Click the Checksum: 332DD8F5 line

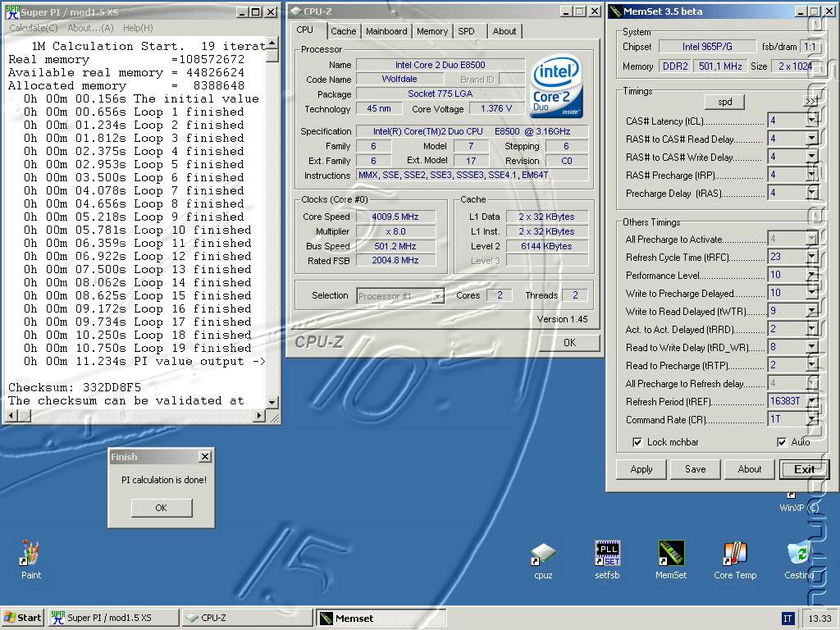(x=75, y=387)
